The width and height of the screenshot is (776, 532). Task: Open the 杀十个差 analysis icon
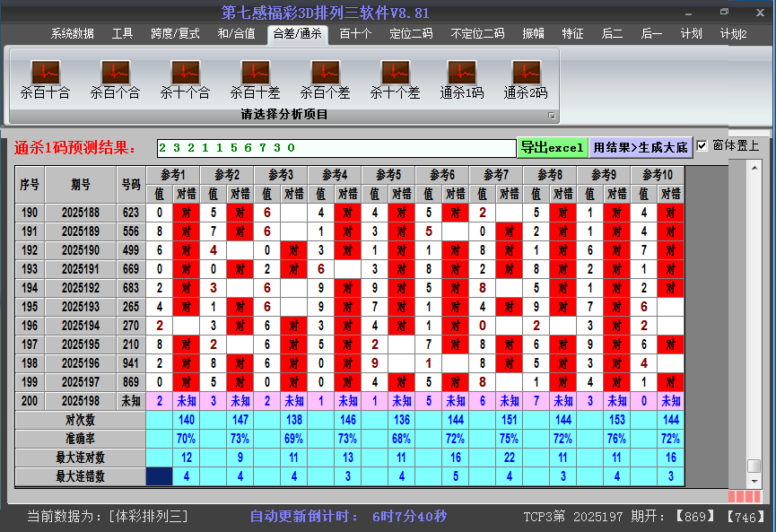pos(395,80)
